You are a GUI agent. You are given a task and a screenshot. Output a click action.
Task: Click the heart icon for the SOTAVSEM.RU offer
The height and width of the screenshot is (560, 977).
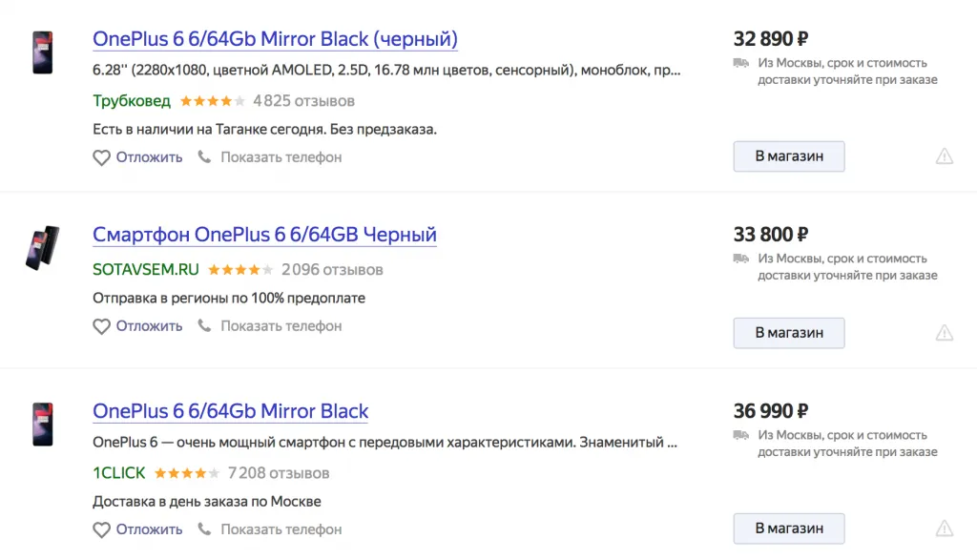(x=102, y=326)
